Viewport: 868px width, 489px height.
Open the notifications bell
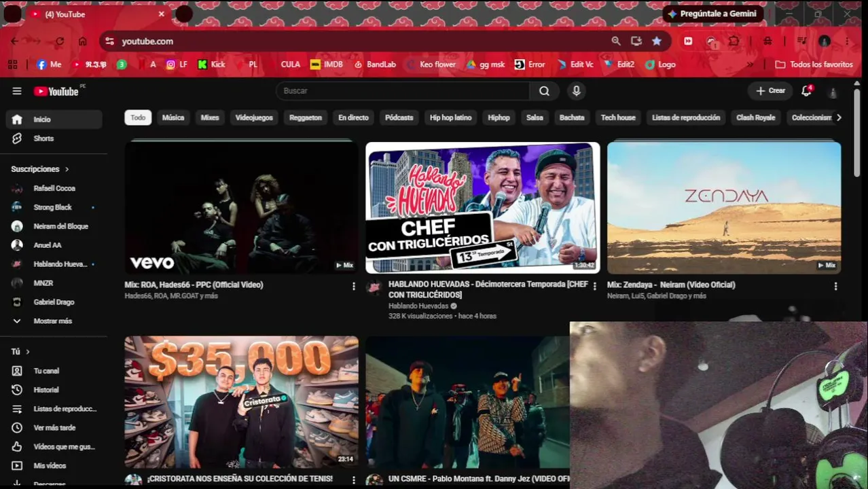(x=806, y=90)
